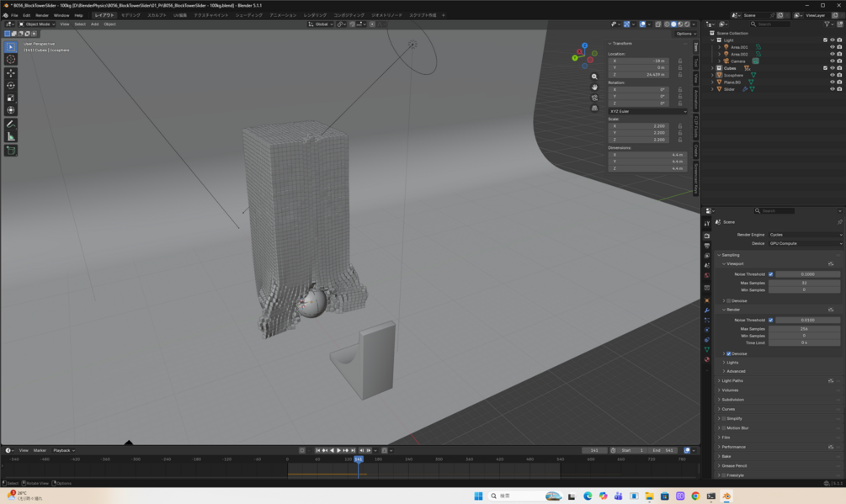Open the Device GPU Compute dropdown
Screen dimensions: 846x504
pyautogui.click(x=805, y=243)
